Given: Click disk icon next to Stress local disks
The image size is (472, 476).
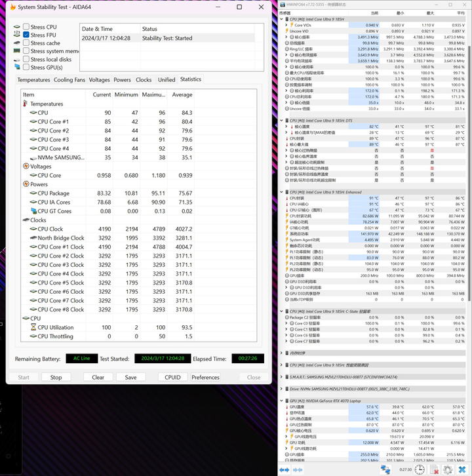Looking at the screenshot, I should 17,60.
